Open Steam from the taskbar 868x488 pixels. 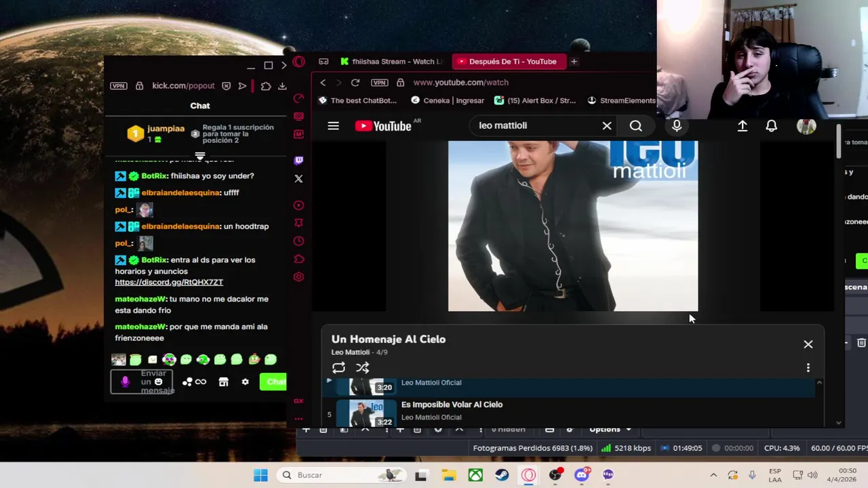(502, 475)
